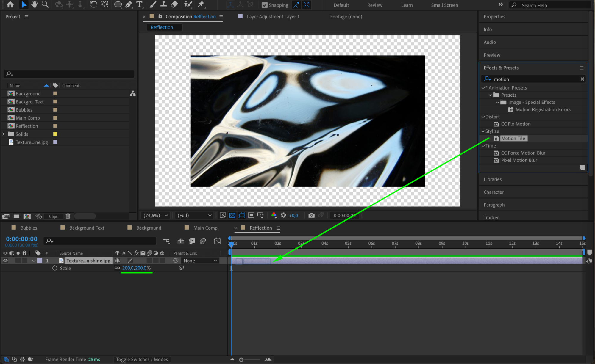This screenshot has height=364, width=595.
Task: Select the Motion Tile effect
Action: [513, 139]
